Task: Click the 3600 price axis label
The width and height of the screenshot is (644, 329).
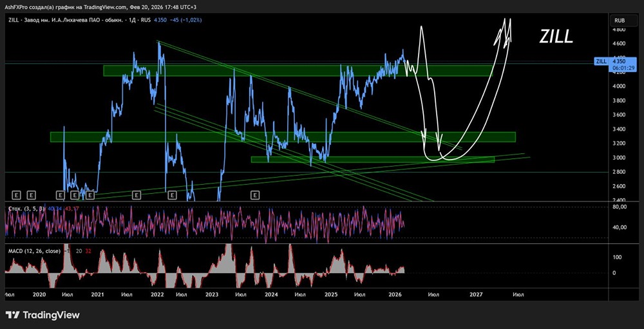Action: [x=619, y=115]
